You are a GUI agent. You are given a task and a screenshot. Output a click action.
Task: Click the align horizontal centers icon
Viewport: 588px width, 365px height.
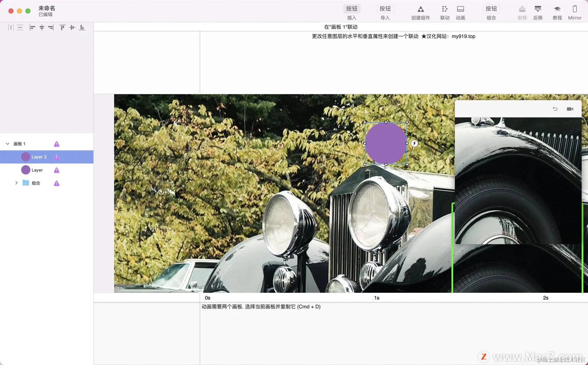(x=42, y=28)
